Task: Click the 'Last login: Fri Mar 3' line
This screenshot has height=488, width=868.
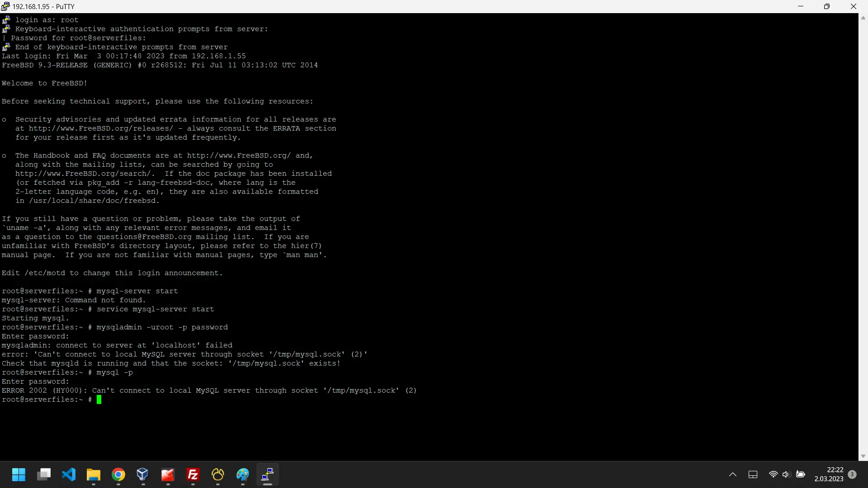Action: coord(124,56)
